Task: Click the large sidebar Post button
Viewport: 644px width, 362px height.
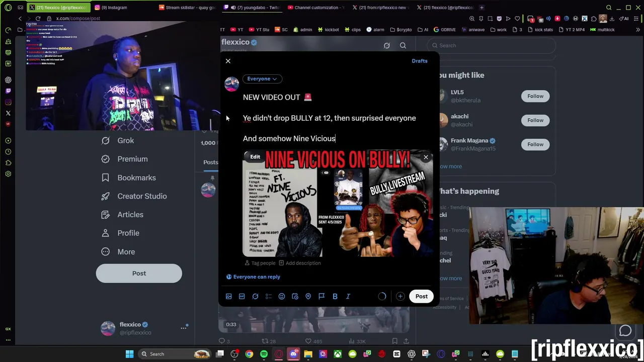Action: [139, 274]
